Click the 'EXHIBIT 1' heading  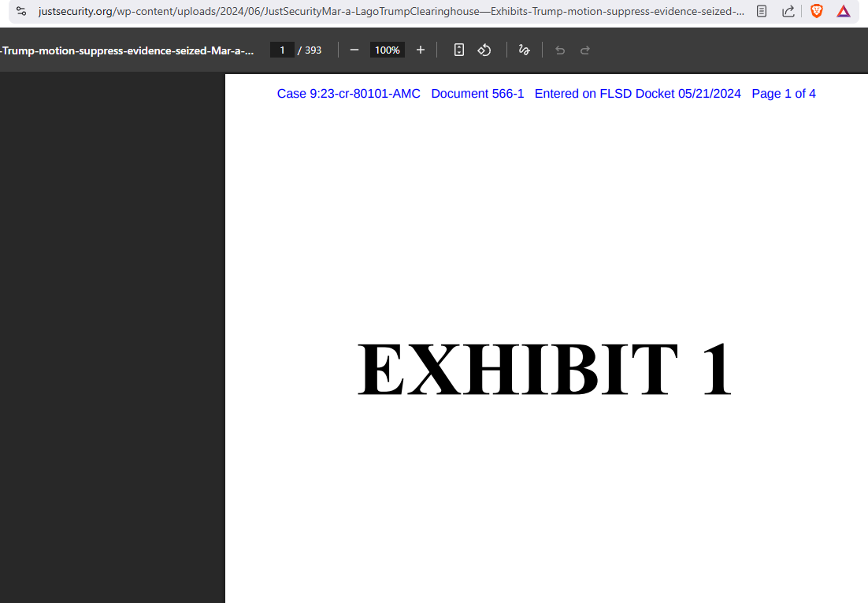tap(545, 369)
